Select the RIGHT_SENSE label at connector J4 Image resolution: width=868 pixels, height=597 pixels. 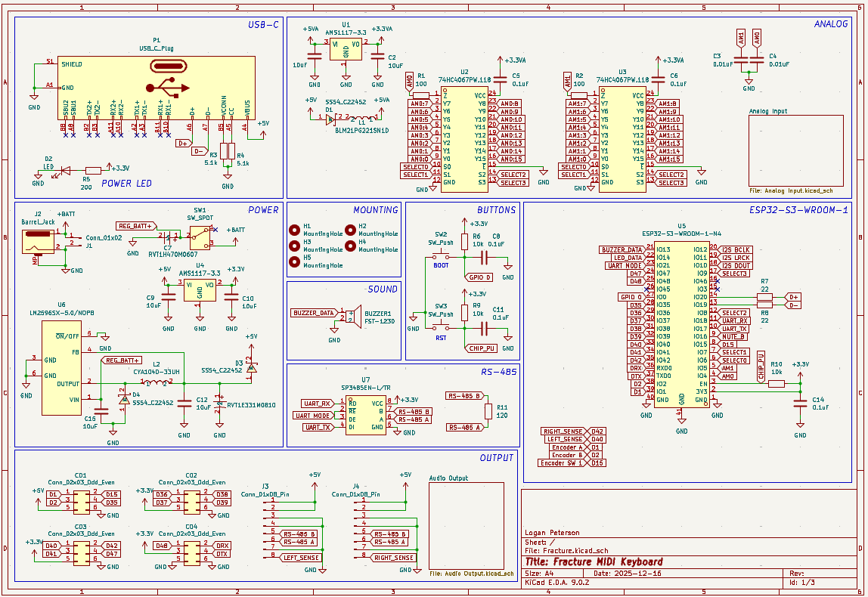pyautogui.click(x=393, y=557)
